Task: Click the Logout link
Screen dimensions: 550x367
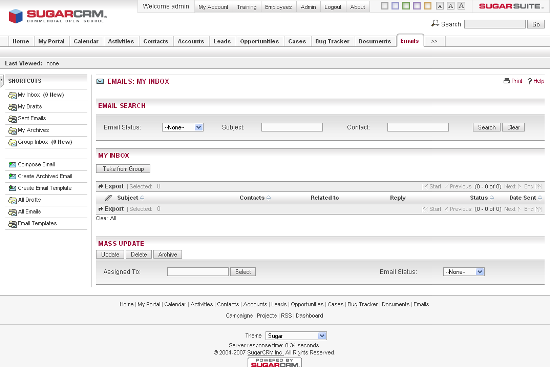Action: 333,7
